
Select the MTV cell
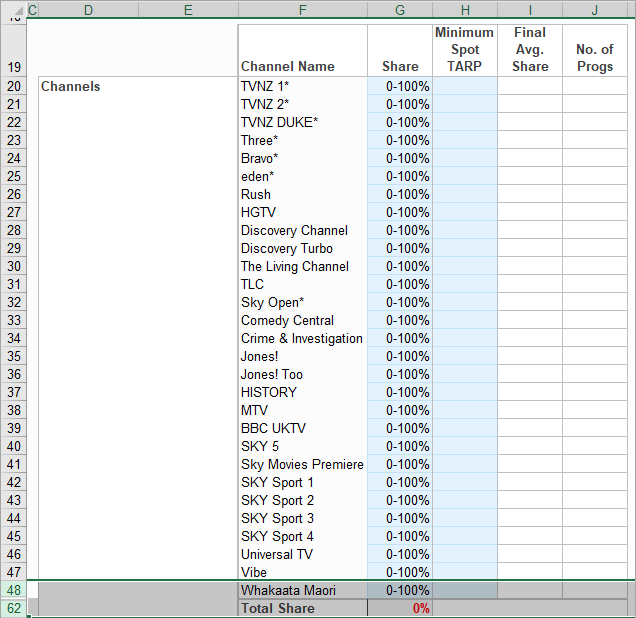pyautogui.click(x=303, y=410)
